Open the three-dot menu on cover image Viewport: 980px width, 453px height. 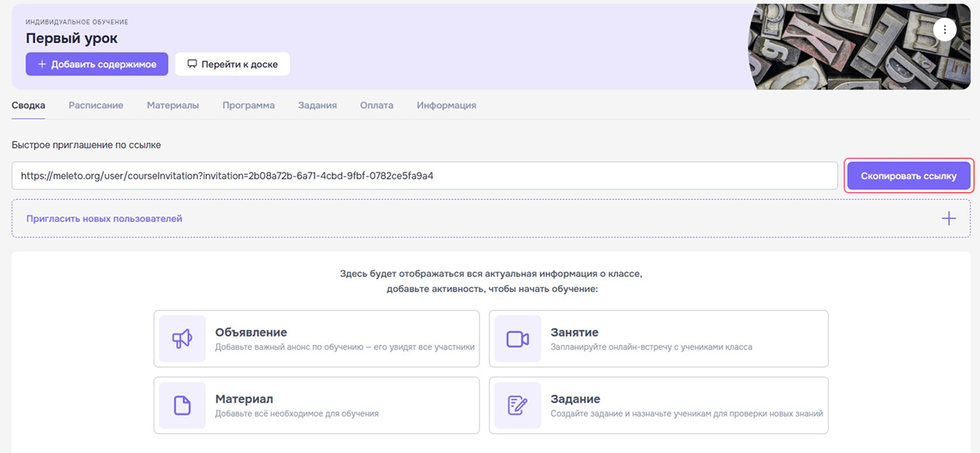click(945, 29)
